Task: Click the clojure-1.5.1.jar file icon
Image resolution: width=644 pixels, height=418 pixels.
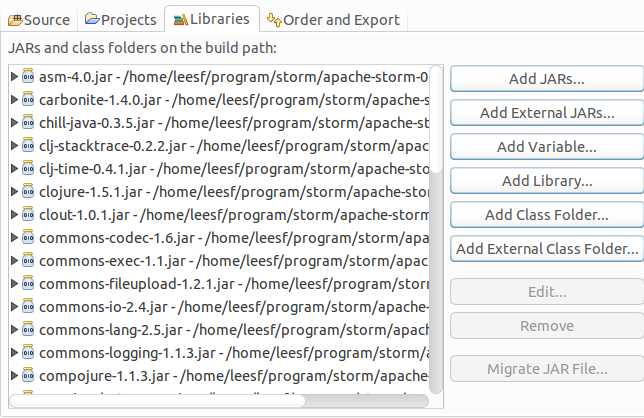Action: (28, 191)
